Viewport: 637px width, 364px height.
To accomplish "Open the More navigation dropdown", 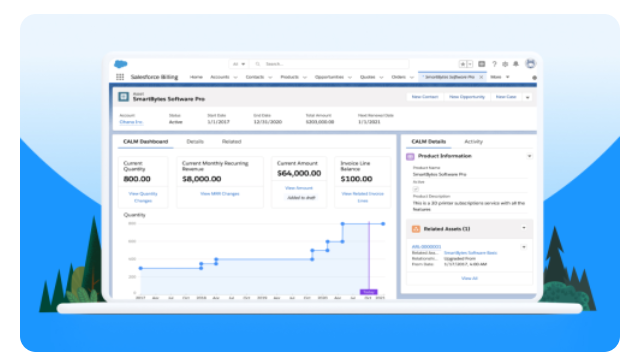I will coord(500,77).
